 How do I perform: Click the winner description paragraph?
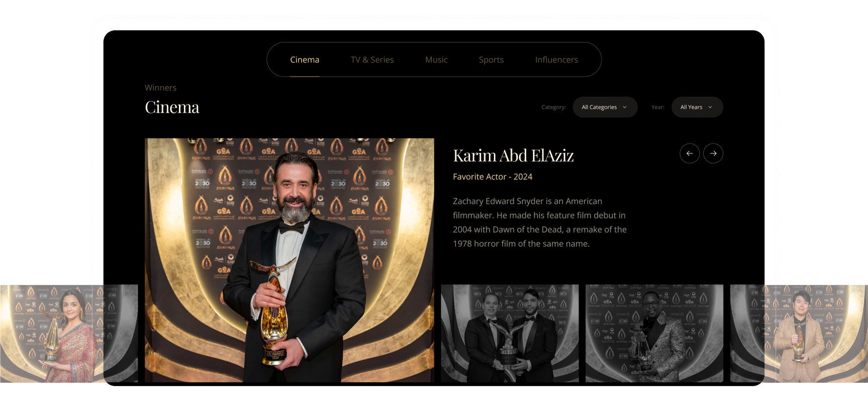coord(539,222)
